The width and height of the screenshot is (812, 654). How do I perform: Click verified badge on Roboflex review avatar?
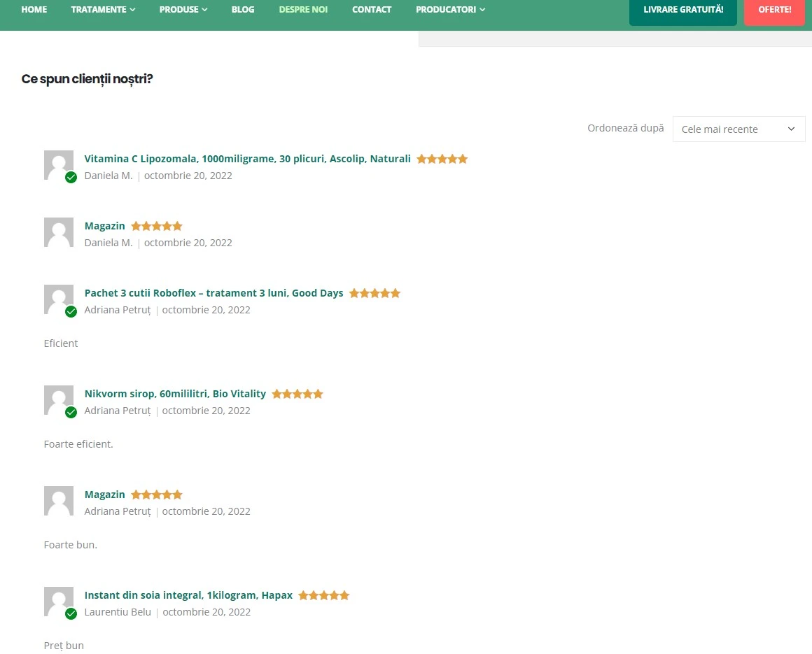pyautogui.click(x=71, y=311)
